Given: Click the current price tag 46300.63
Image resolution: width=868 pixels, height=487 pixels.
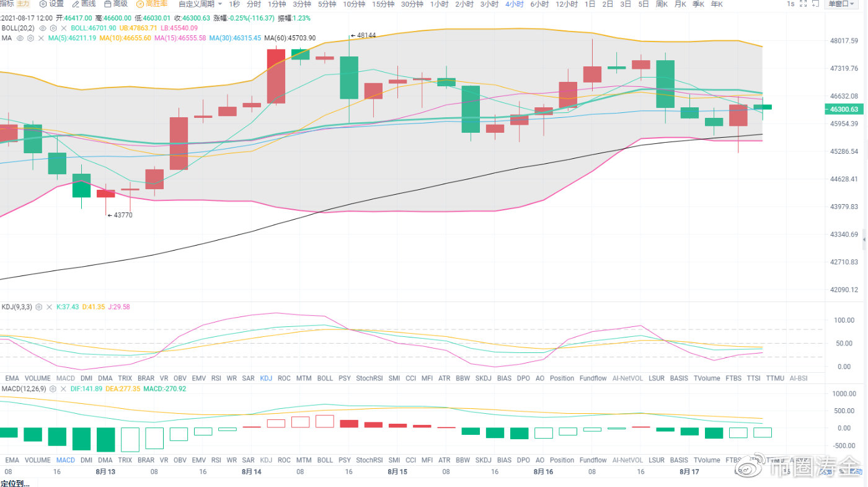Looking at the screenshot, I should [843, 109].
